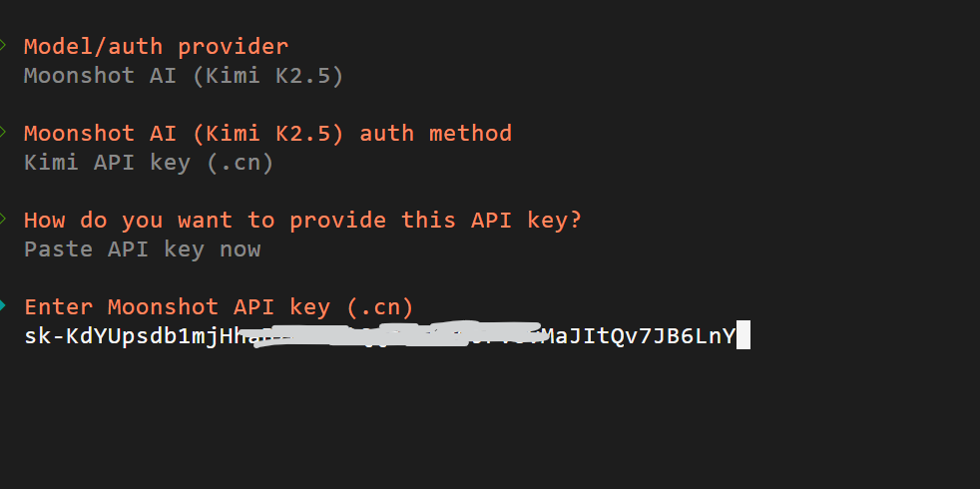The height and width of the screenshot is (489, 980).
Task: Click "How do you want to provide this API key?"
Action: point(302,220)
